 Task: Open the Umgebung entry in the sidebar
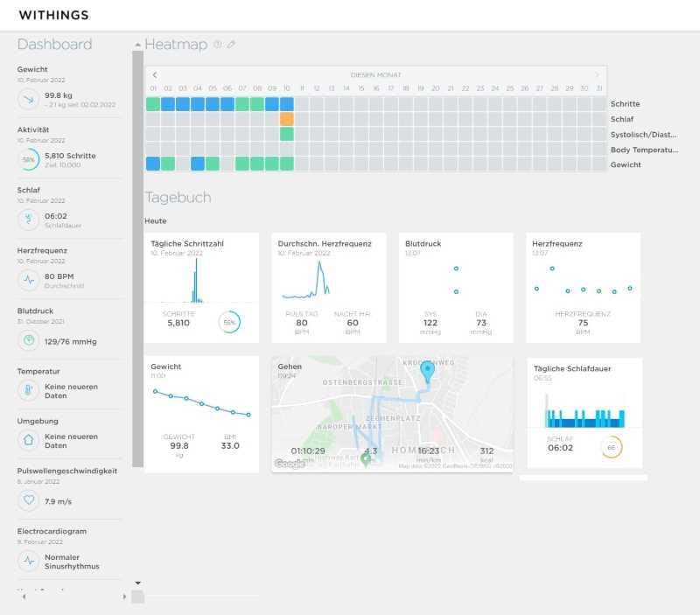point(69,435)
